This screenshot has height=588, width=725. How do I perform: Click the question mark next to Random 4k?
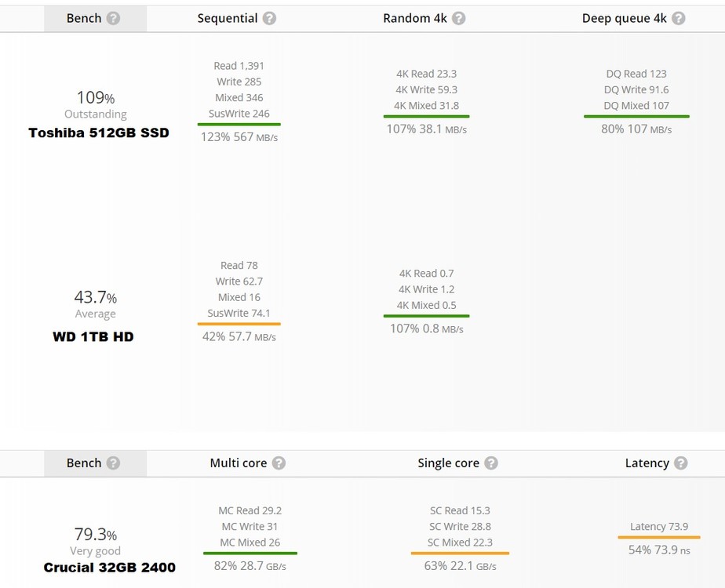[x=458, y=18]
